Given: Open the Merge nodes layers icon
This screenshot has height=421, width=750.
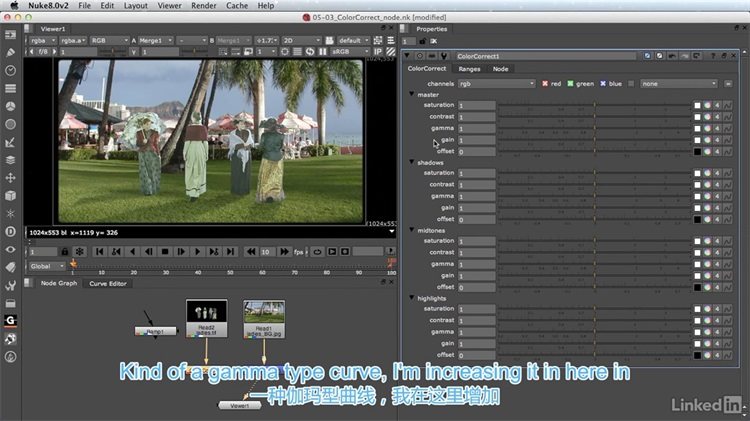Looking at the screenshot, I should (x=10, y=159).
